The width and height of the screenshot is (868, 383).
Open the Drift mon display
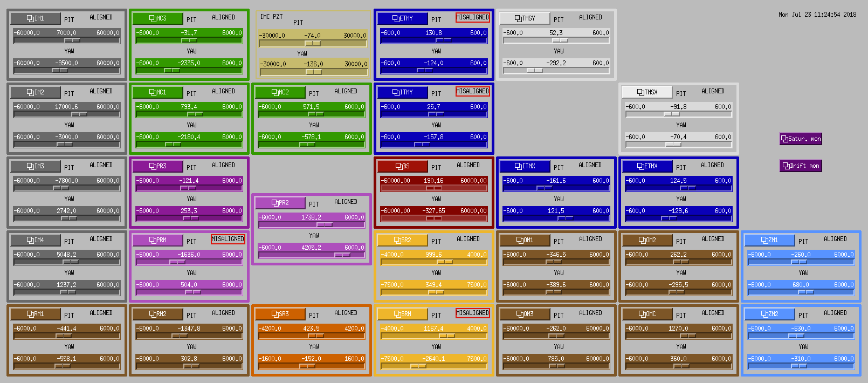click(x=801, y=166)
